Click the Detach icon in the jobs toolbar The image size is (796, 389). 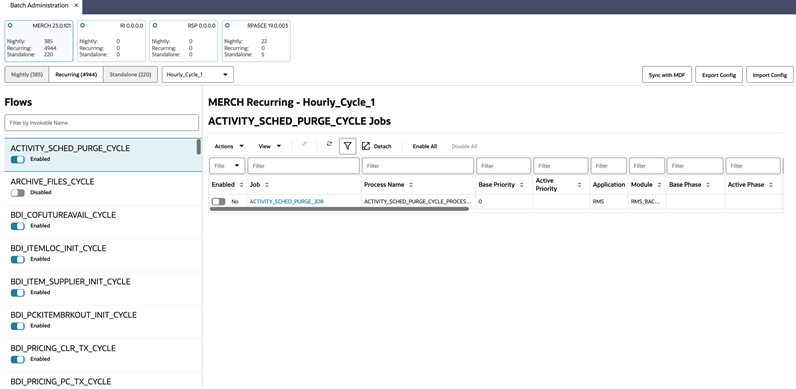pos(366,146)
